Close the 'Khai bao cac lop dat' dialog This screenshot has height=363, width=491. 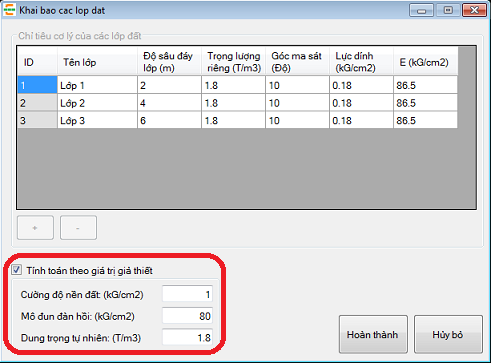tap(475, 10)
